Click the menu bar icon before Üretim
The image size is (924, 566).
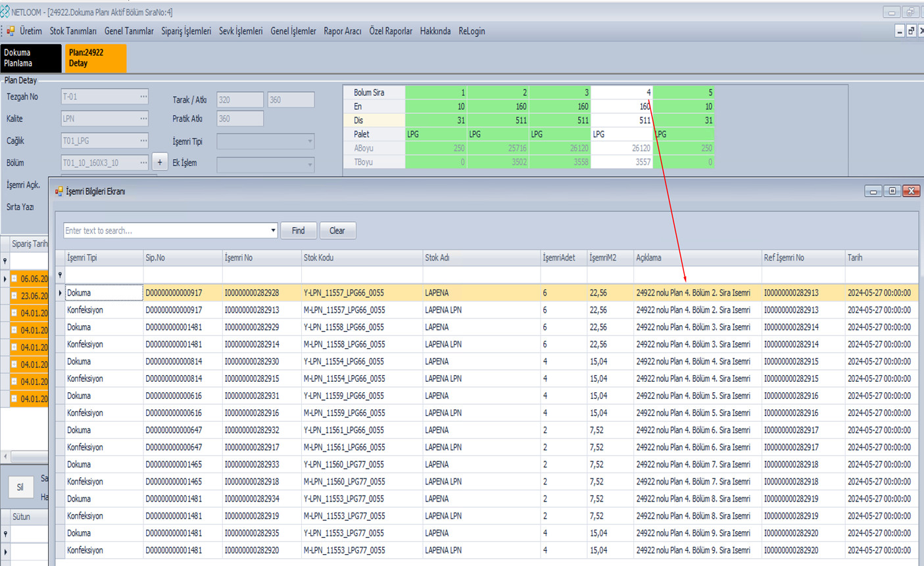click(x=11, y=31)
